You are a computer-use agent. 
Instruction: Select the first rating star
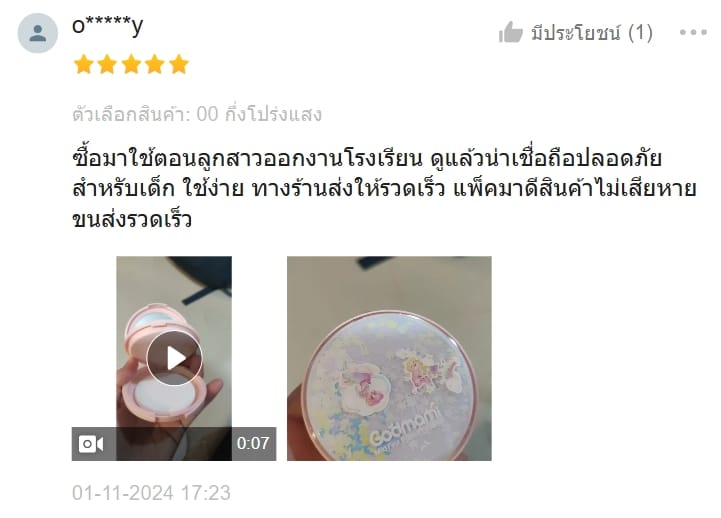click(x=84, y=64)
